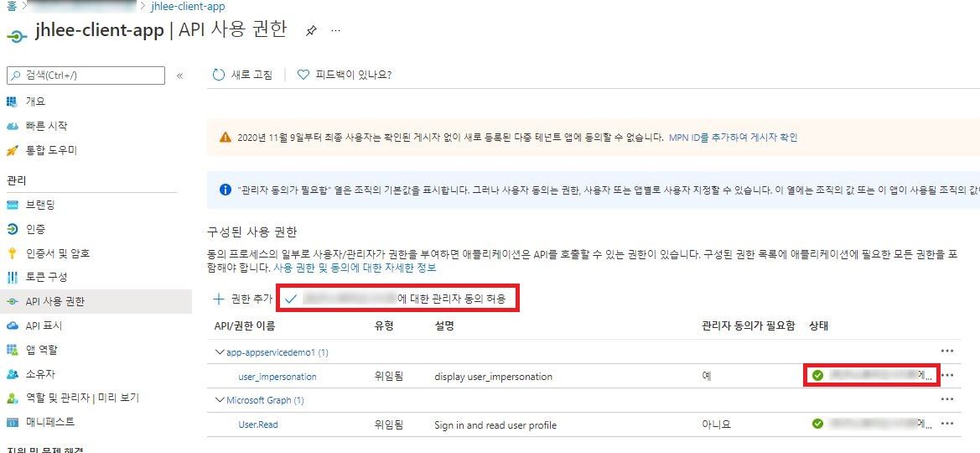The image size is (980, 453).
Task: Click the 통합 도우미 rocket icon
Action: [12, 151]
